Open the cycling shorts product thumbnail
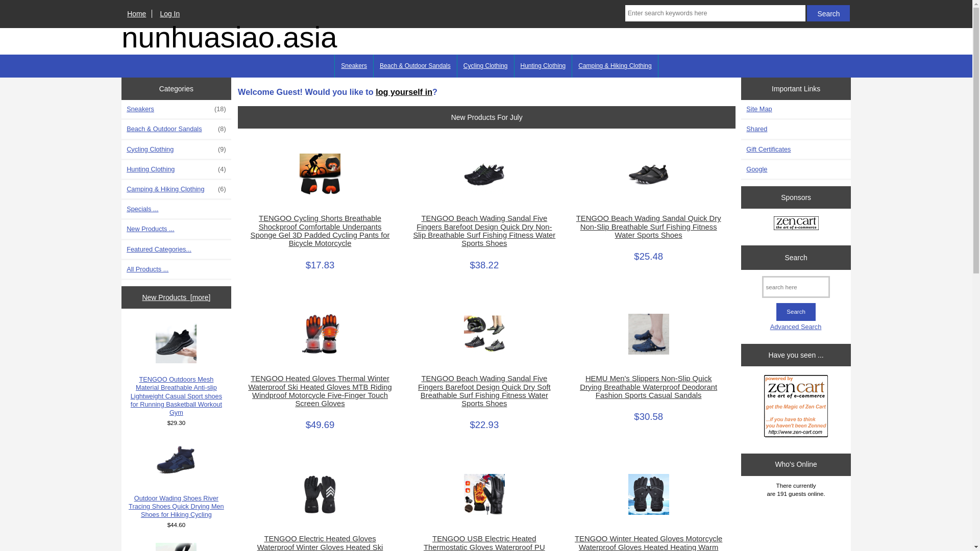980x551 pixels. pyautogui.click(x=320, y=174)
